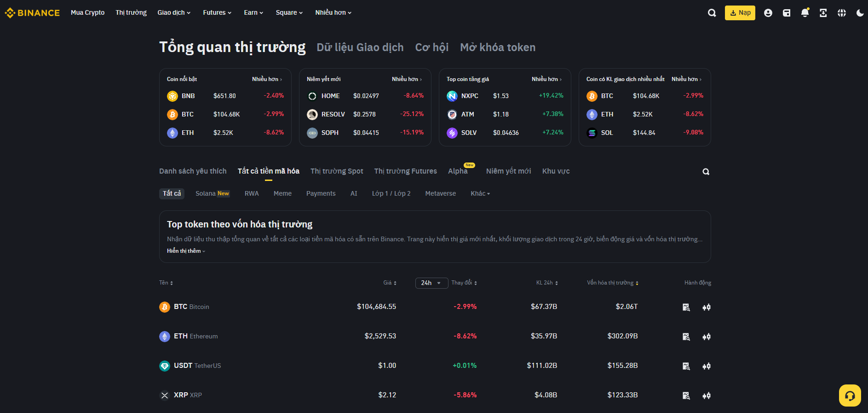
Task: Filter by AI category
Action: pyautogui.click(x=354, y=194)
